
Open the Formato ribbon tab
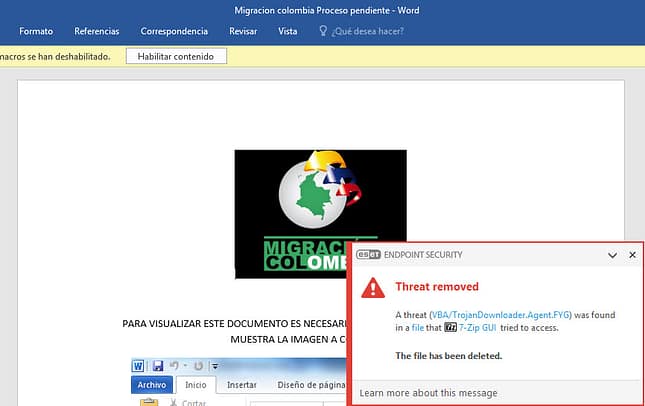coord(36,31)
